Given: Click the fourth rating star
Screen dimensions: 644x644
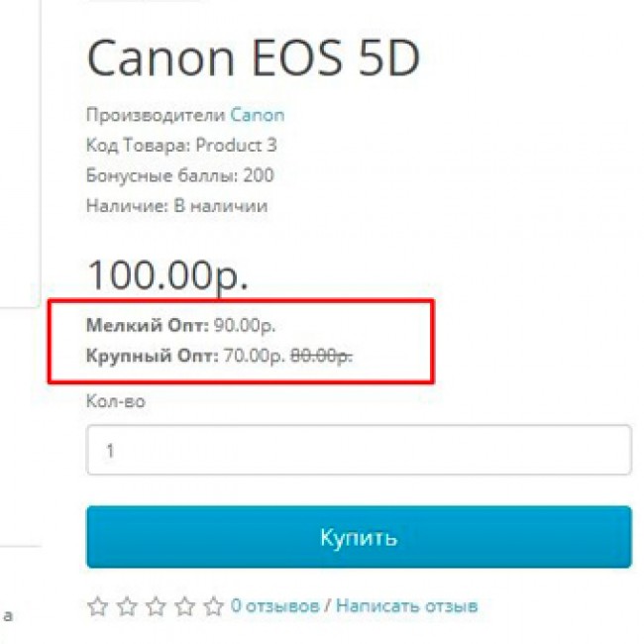Looking at the screenshot, I should pos(184,604).
